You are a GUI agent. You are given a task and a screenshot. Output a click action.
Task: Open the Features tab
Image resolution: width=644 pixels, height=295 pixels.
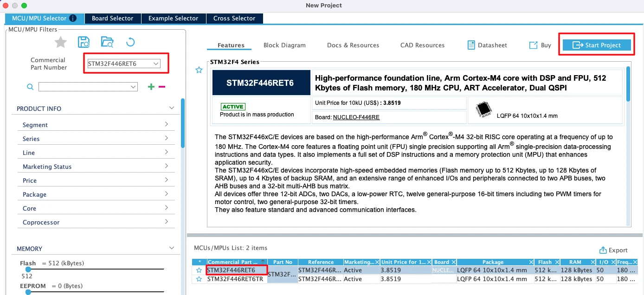click(231, 45)
